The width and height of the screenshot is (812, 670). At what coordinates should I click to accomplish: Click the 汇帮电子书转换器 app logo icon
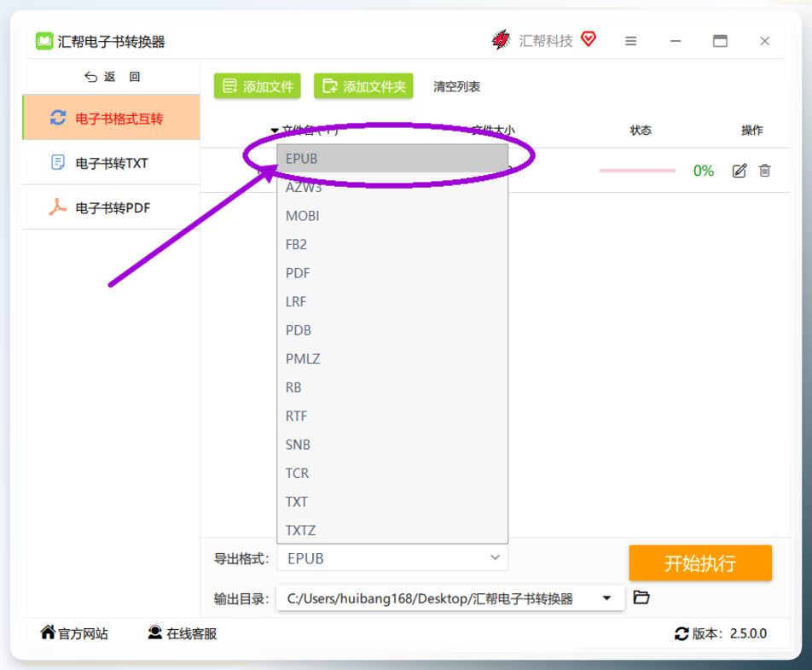(44, 41)
